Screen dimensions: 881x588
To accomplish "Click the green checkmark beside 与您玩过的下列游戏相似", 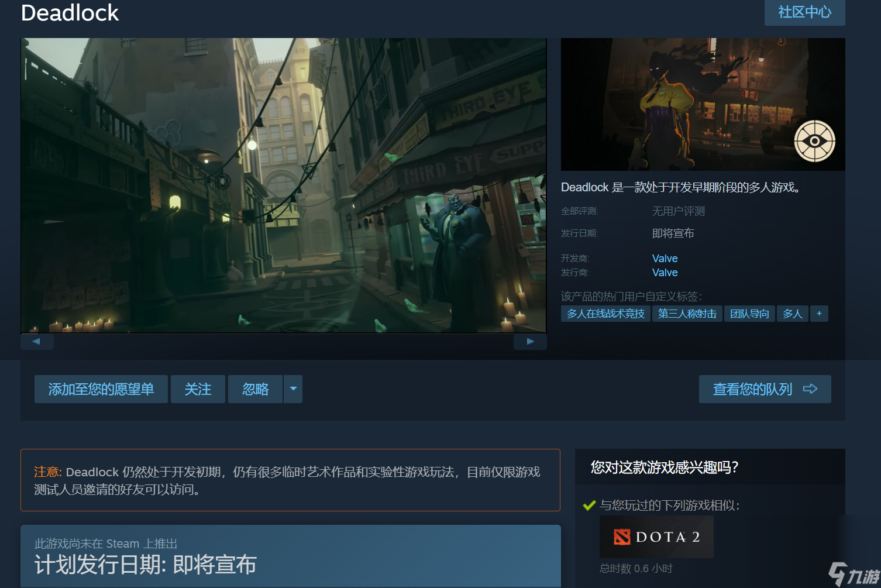I will point(589,506).
